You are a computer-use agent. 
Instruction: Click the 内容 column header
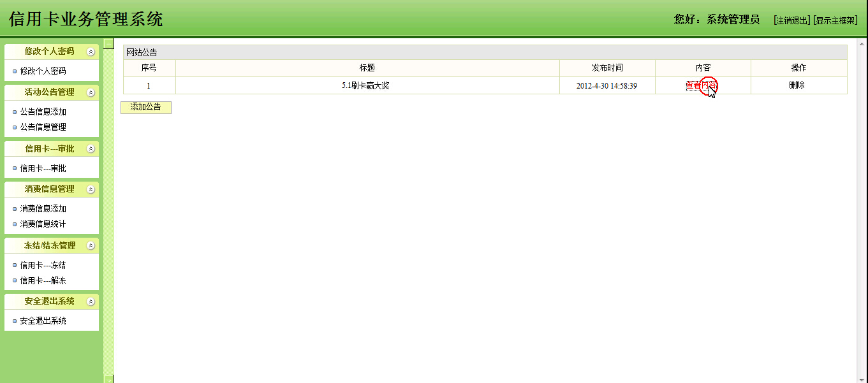703,68
